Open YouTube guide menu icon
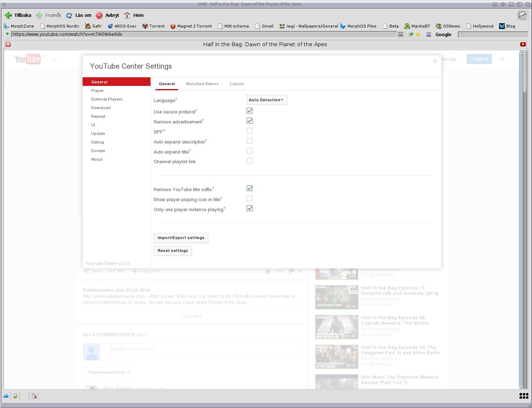The height and width of the screenshot is (408, 532). pos(54,59)
